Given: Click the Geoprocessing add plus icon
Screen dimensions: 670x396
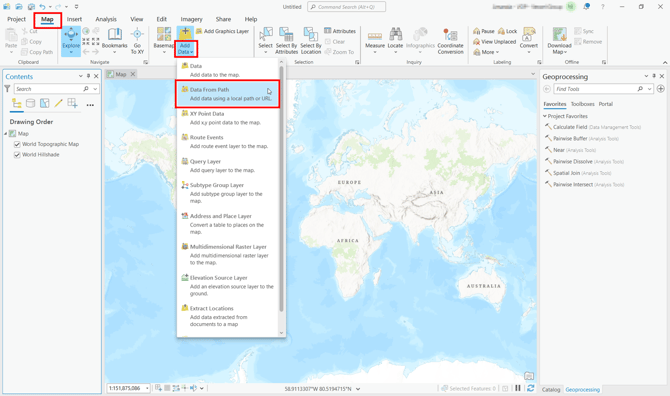Looking at the screenshot, I should 661,89.
